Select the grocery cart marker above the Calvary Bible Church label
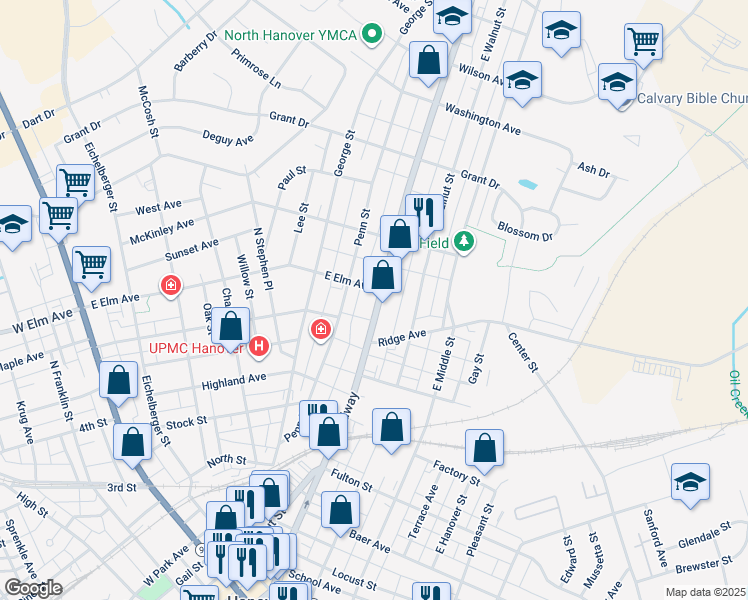 (643, 44)
